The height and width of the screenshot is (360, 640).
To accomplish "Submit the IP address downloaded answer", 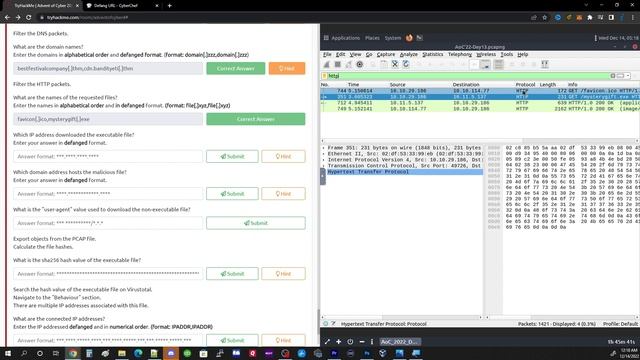I will click(232, 156).
